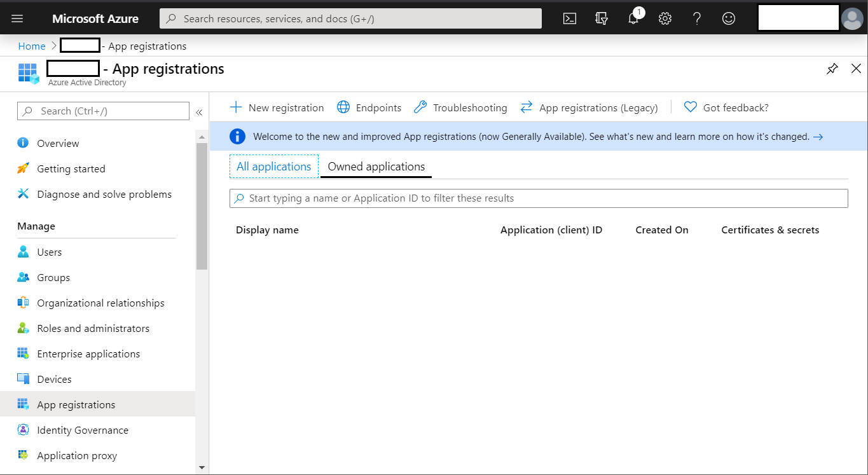Sort by the Created On column
This screenshot has width=868, height=475.
point(662,230)
